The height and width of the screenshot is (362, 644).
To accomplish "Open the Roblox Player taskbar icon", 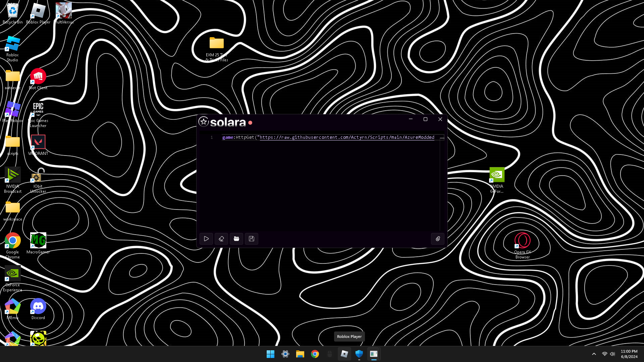I will click(344, 354).
